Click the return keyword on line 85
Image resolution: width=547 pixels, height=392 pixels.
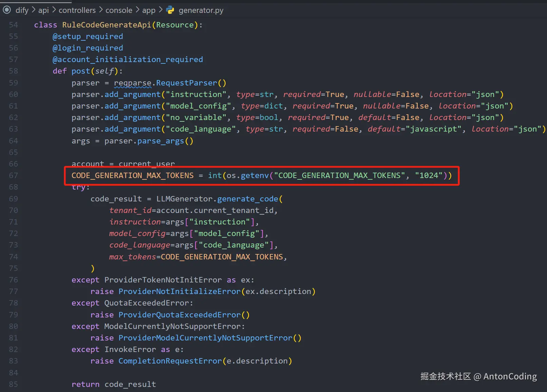click(86, 384)
